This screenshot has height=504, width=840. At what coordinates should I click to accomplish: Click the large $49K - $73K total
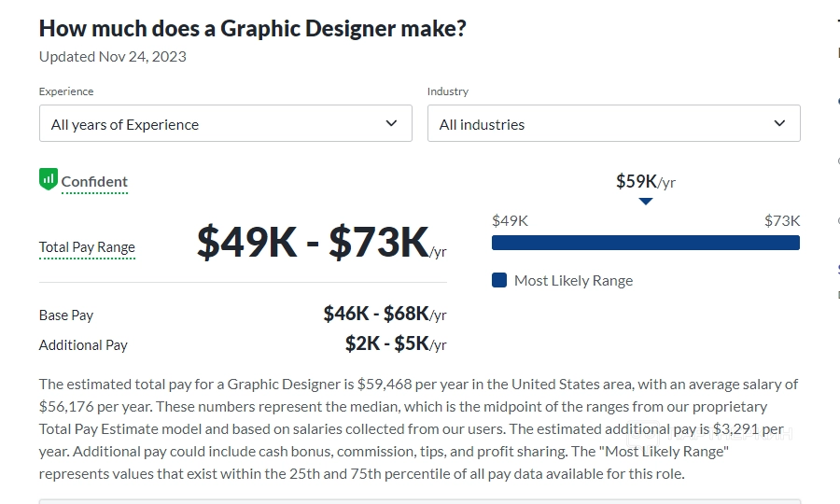(313, 243)
